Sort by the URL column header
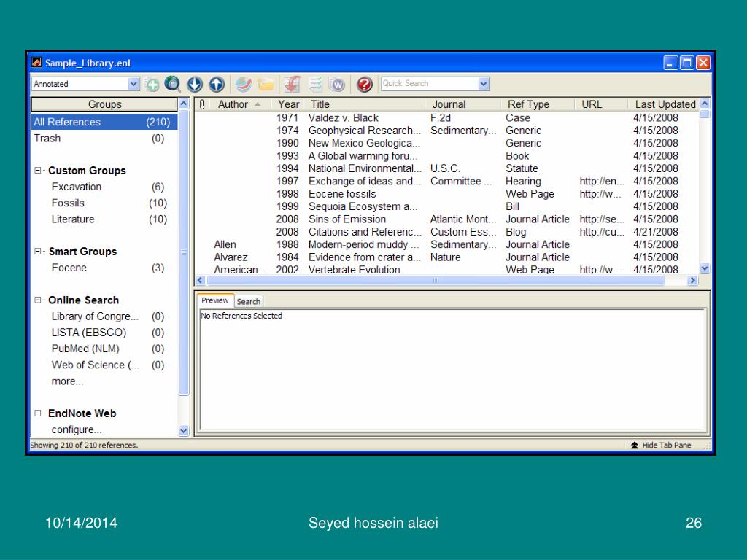The image size is (747, 560). pos(601,104)
